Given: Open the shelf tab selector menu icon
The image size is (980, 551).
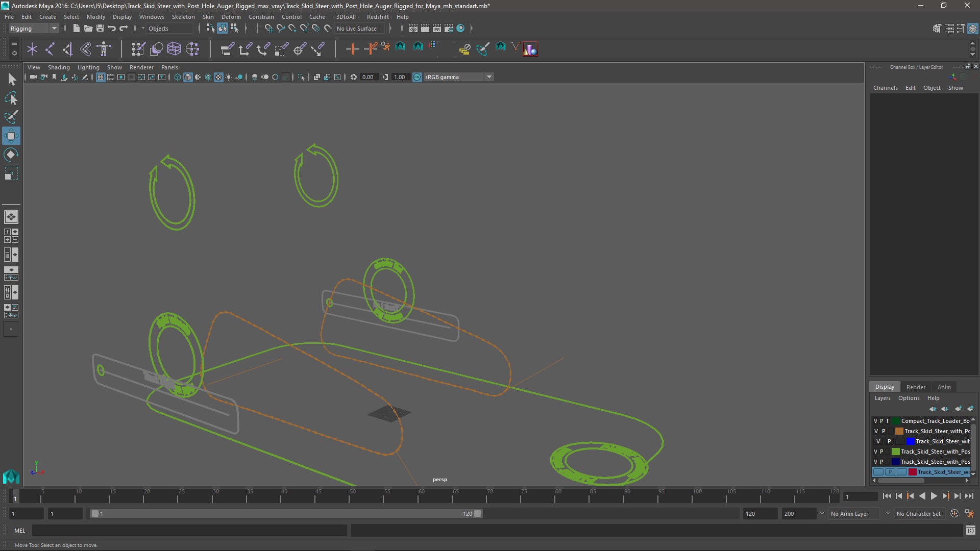Looking at the screenshot, I should pos(14,44).
